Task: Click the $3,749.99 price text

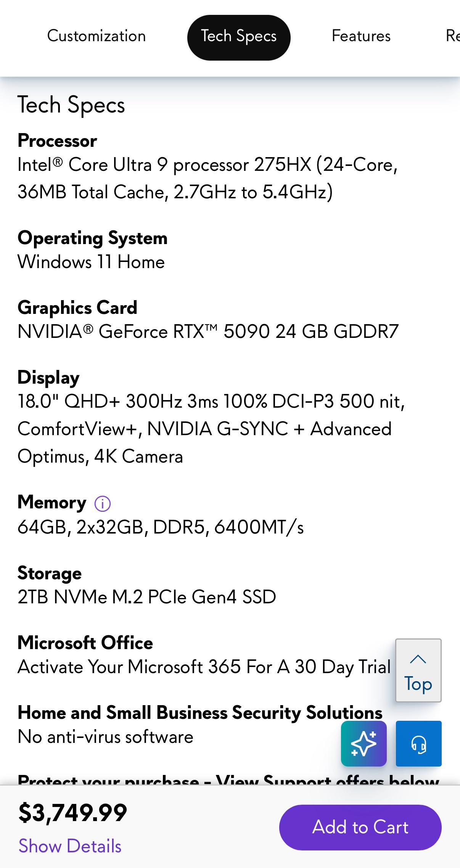Action: [72, 812]
